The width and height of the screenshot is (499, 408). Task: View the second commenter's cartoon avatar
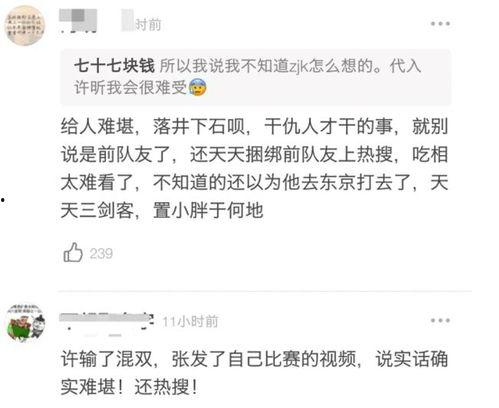(25, 323)
